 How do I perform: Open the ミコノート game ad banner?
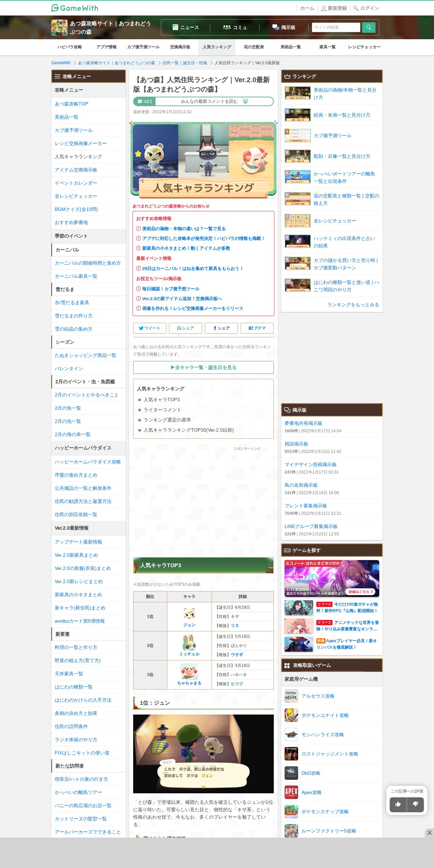[x=332, y=578]
